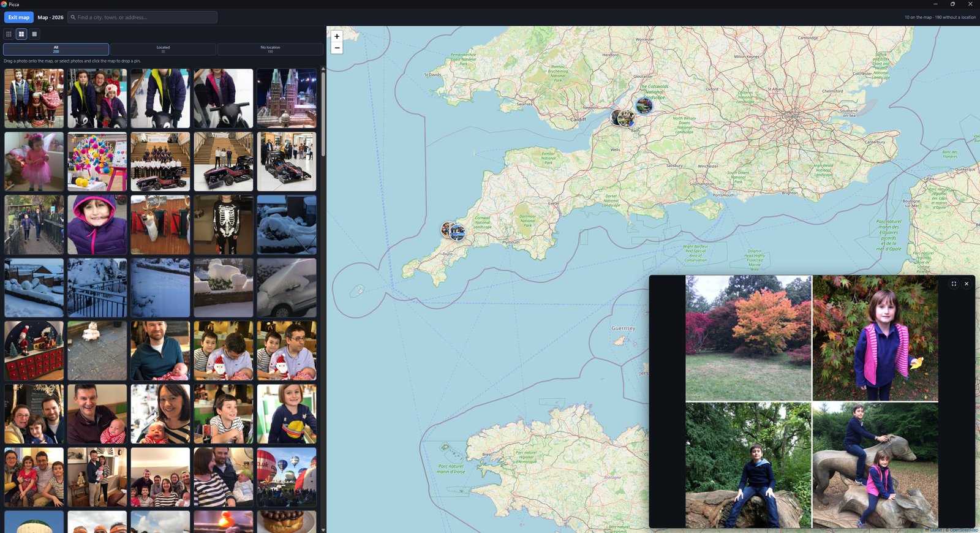980x533 pixels.
Task: Switch to medium grid thumbnail view
Action: click(x=21, y=34)
